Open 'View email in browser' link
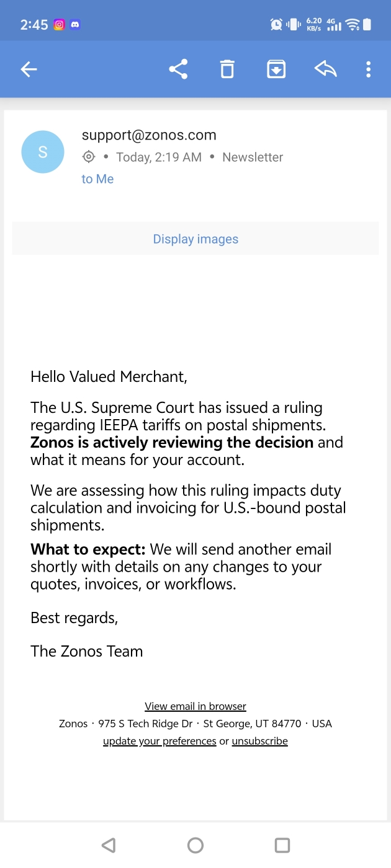 pyautogui.click(x=195, y=706)
